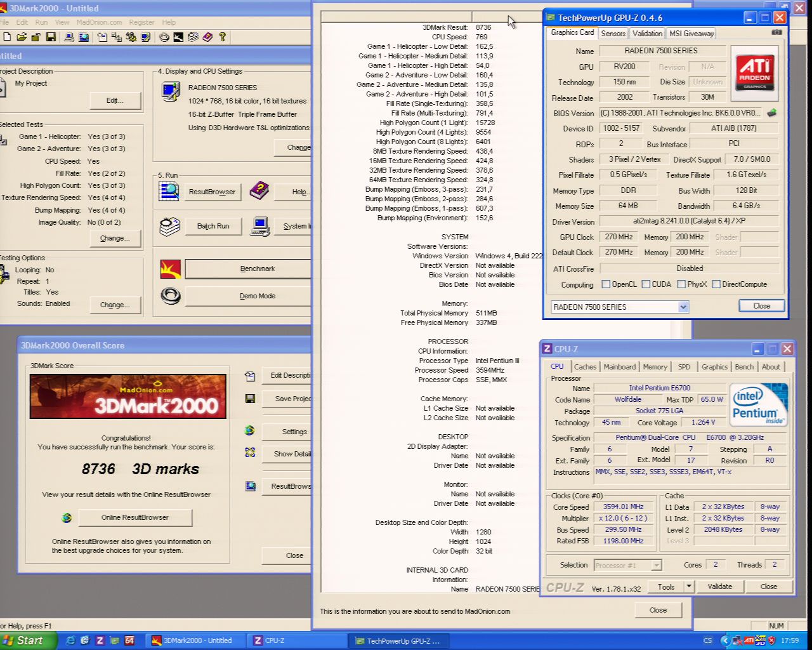Open the Validation tab in GPU-Z
Viewport: 812px width, 650px height.
point(647,33)
